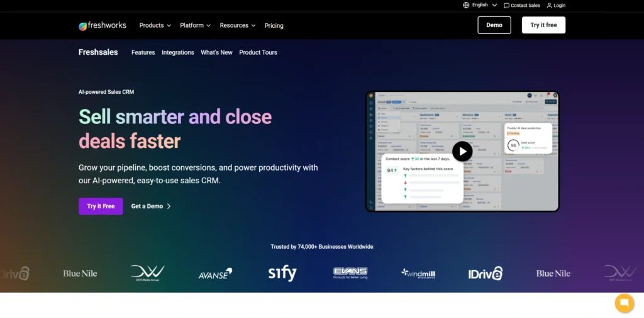Viewport: 644px width, 318px height.
Task: Click the Windmill logo
Action: tap(418, 273)
